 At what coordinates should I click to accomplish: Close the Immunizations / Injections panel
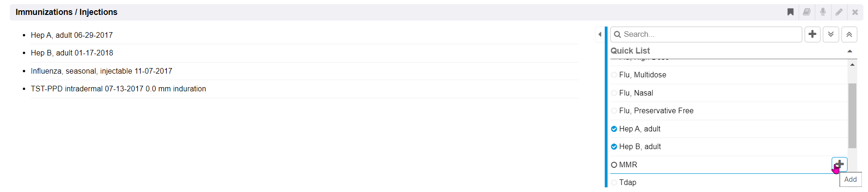(855, 12)
